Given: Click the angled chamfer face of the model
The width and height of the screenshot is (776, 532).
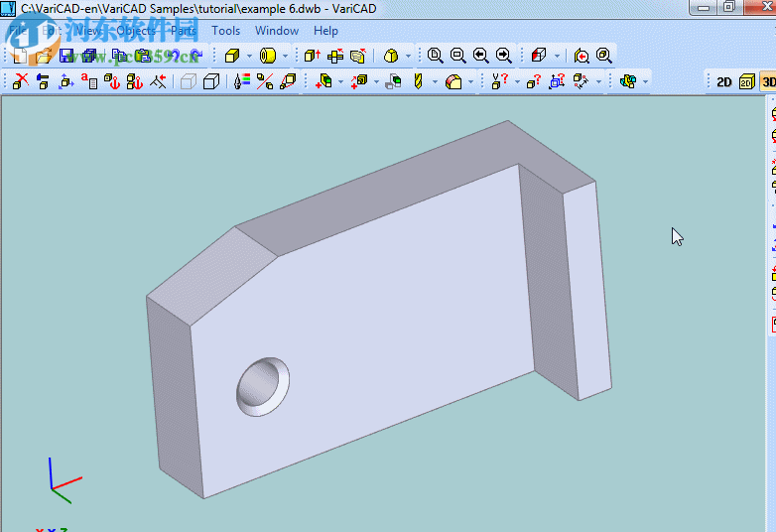Looking at the screenshot, I should (x=211, y=276).
